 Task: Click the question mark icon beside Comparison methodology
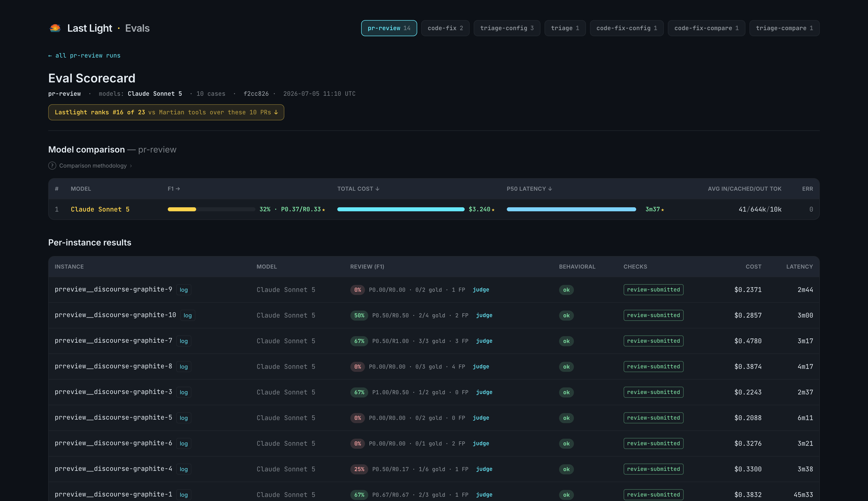coord(52,166)
